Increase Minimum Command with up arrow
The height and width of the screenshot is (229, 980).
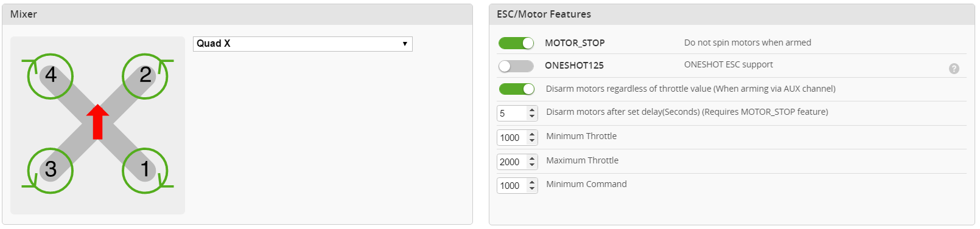[532, 182]
